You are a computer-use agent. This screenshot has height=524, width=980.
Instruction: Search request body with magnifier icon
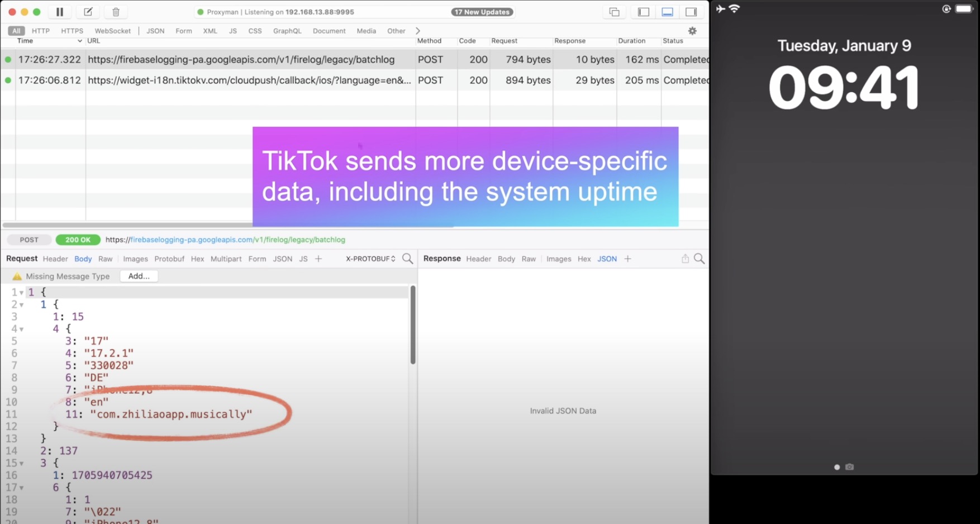407,259
